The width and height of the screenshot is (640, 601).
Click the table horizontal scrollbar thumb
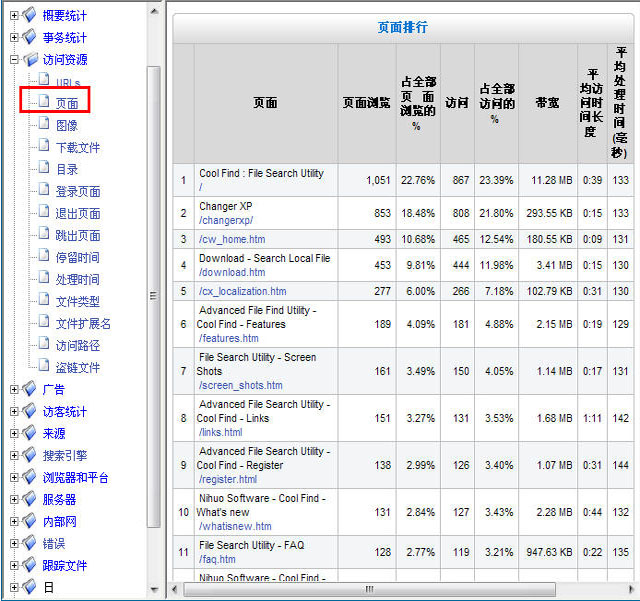(369, 589)
